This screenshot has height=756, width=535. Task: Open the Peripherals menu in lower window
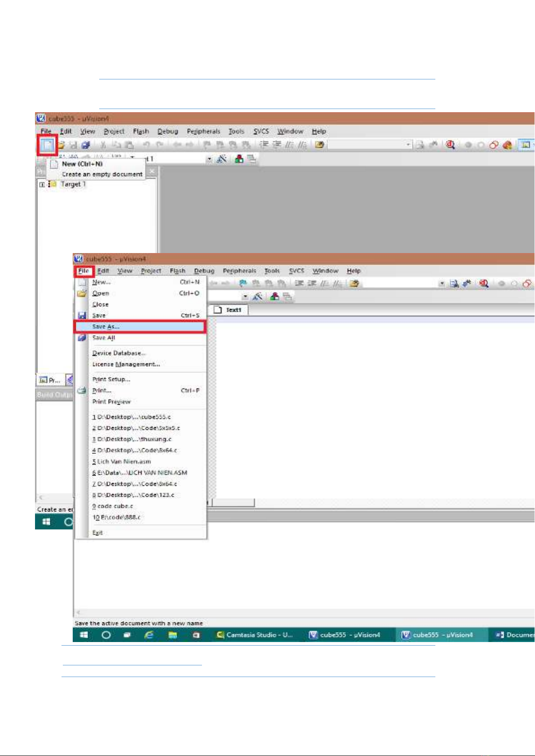(239, 271)
